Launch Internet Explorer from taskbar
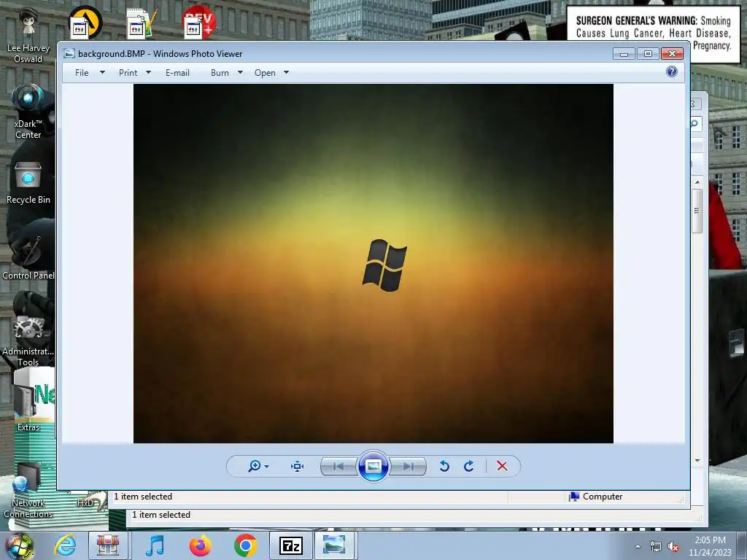 pos(65,545)
